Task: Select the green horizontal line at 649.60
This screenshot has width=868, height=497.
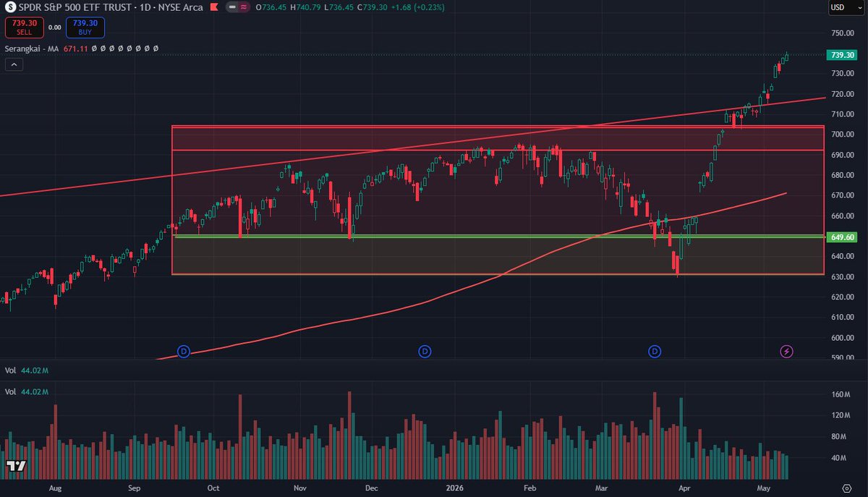Action: (499, 236)
